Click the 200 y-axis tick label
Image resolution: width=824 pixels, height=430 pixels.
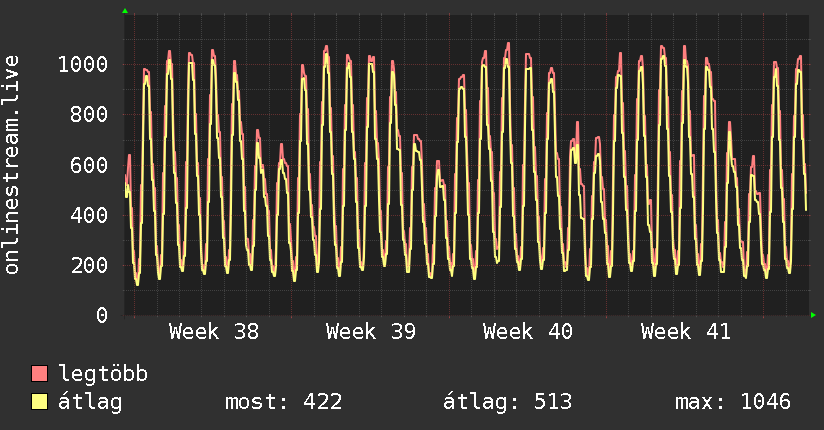pos(89,265)
